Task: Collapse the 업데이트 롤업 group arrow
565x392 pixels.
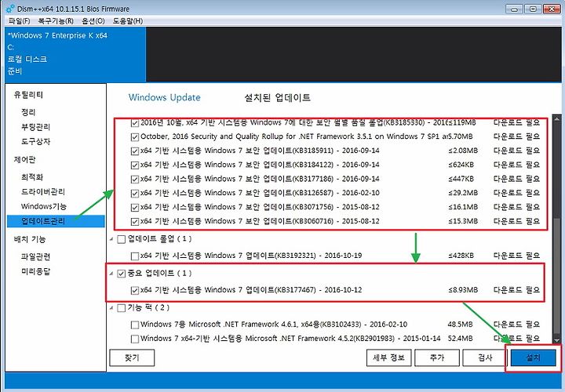Action: coord(111,239)
